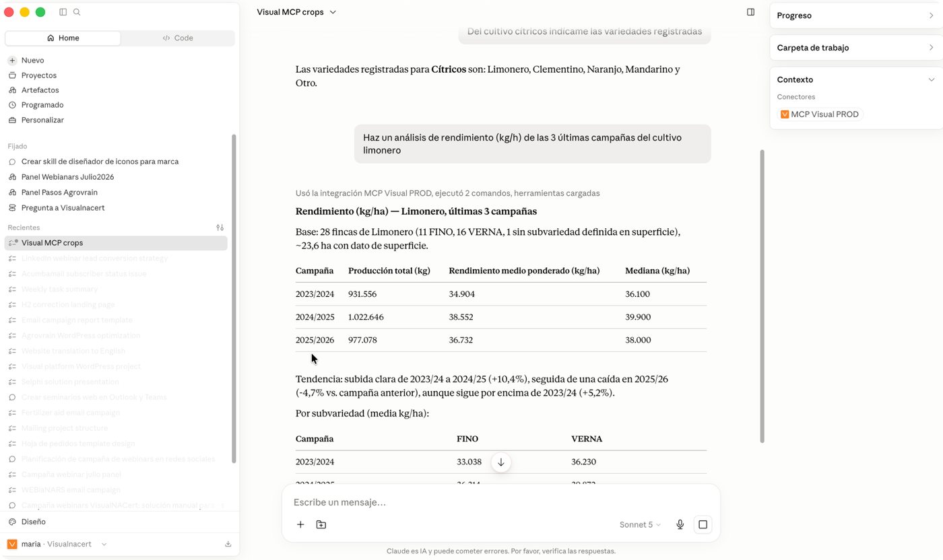Screen dimensions: 943x560
Task: Click the Home tab house icon
Action: (51, 38)
